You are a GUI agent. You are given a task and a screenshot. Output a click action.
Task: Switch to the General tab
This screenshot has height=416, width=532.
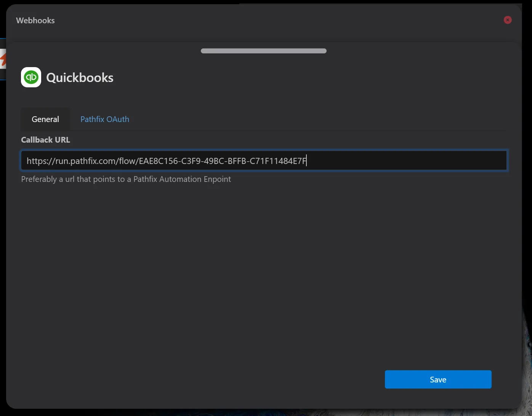pos(45,119)
